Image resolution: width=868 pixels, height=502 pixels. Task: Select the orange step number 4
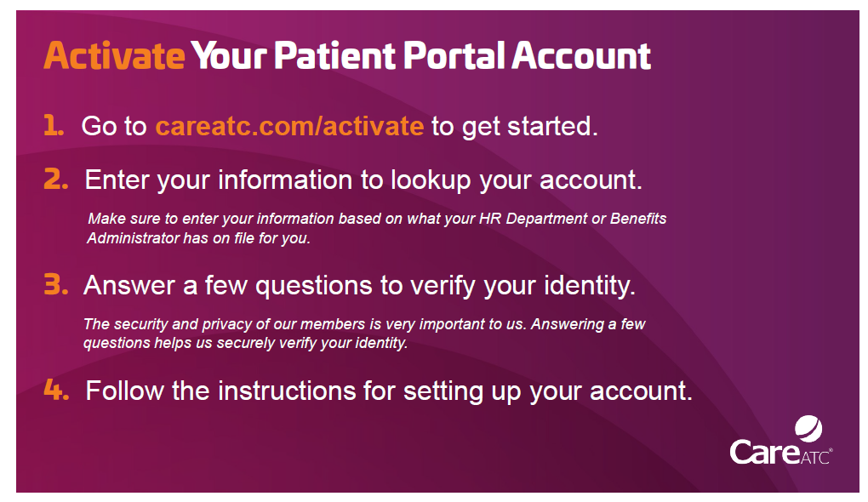tap(56, 391)
